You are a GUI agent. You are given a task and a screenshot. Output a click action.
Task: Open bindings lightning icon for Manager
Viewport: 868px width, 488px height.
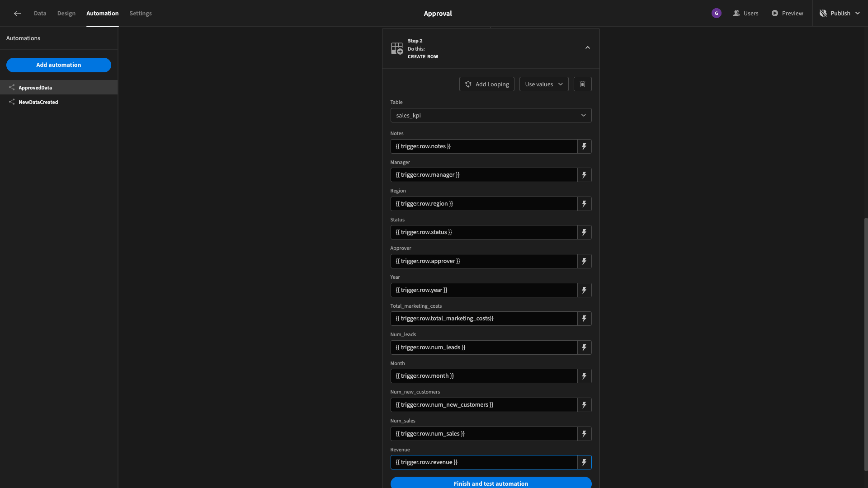pyautogui.click(x=584, y=175)
